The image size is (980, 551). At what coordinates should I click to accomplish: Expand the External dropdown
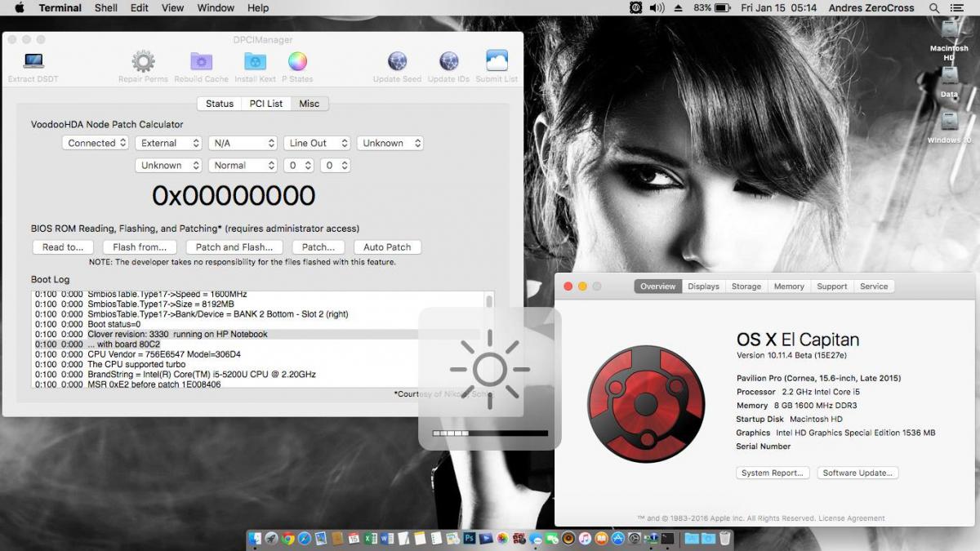(168, 143)
